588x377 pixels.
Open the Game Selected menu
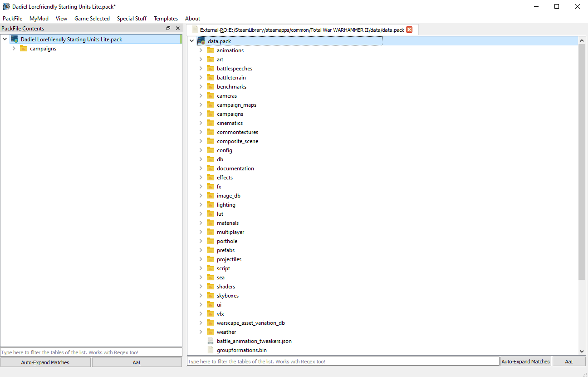92,19
